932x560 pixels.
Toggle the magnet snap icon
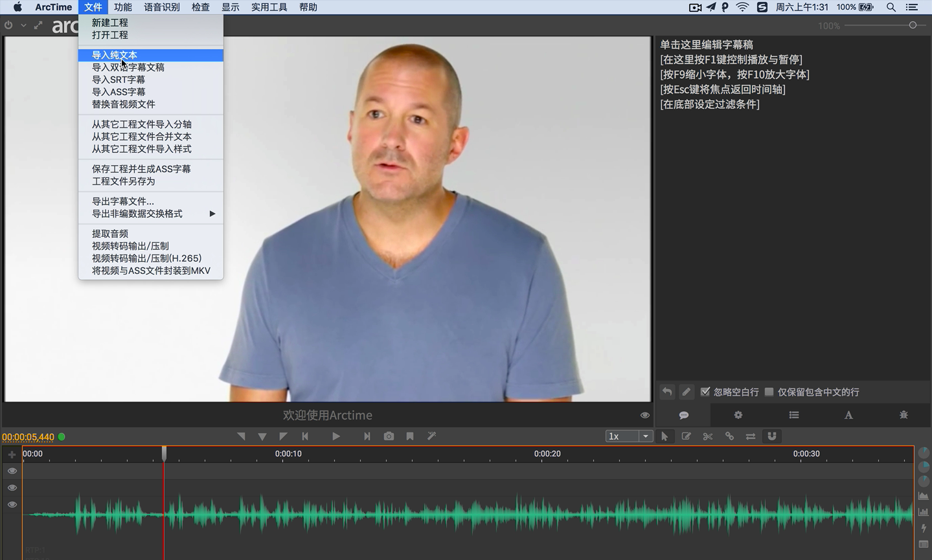point(772,436)
